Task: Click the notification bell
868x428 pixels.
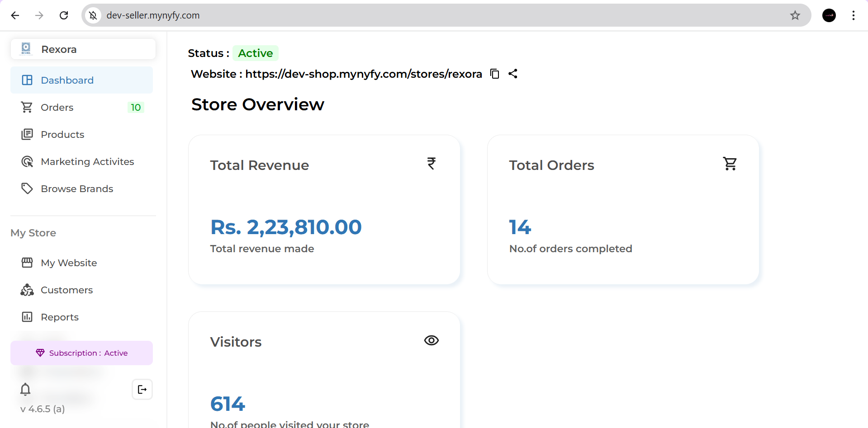Action: 25,389
